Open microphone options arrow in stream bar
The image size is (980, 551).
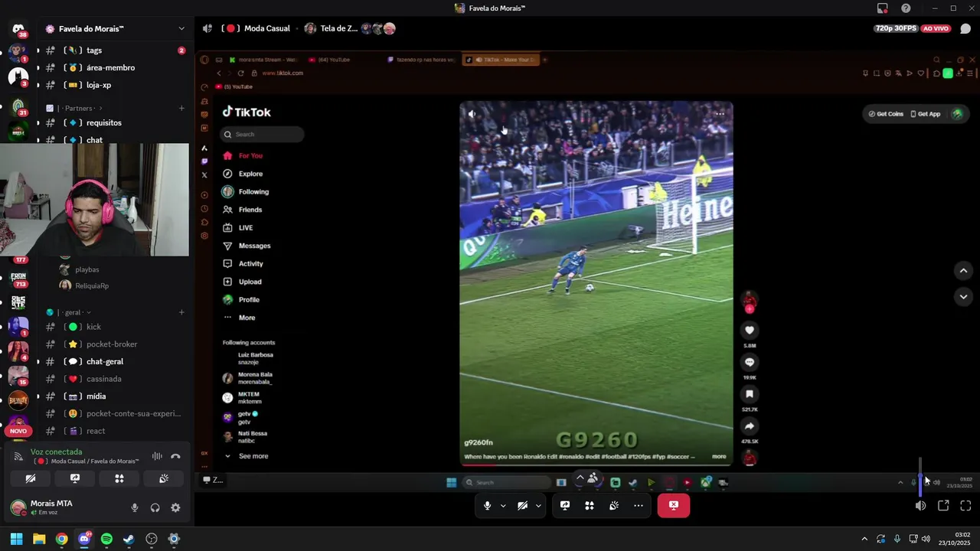[x=503, y=505]
